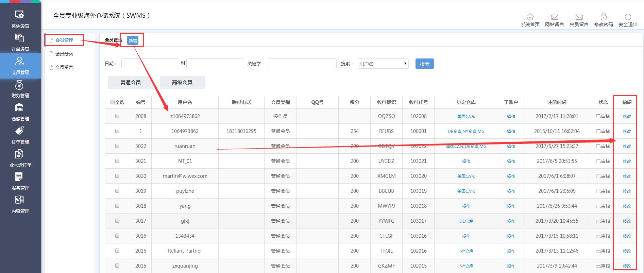Click the blue 新增 button

(x=133, y=40)
